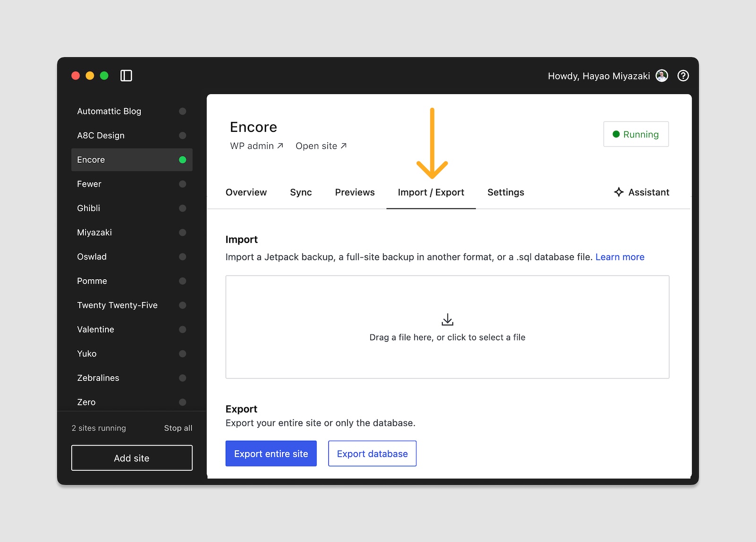Click the Open site link
The height and width of the screenshot is (542, 756).
pyautogui.click(x=321, y=146)
